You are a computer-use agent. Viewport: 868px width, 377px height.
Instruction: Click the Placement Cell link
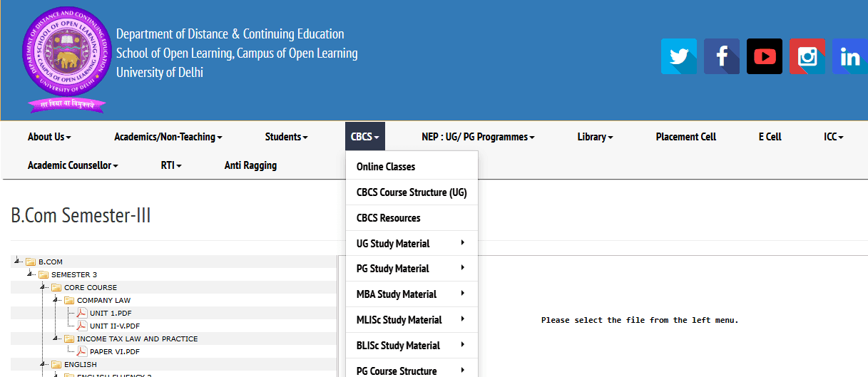point(685,137)
